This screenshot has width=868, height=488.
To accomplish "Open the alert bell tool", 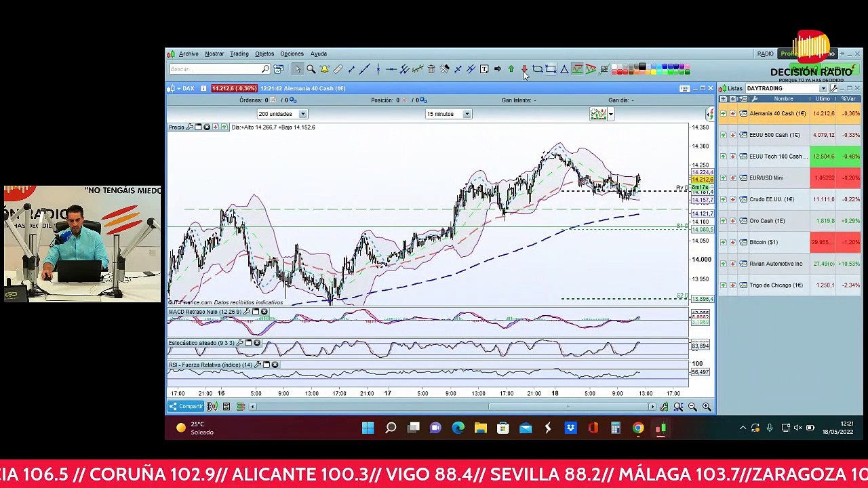I will (324, 69).
